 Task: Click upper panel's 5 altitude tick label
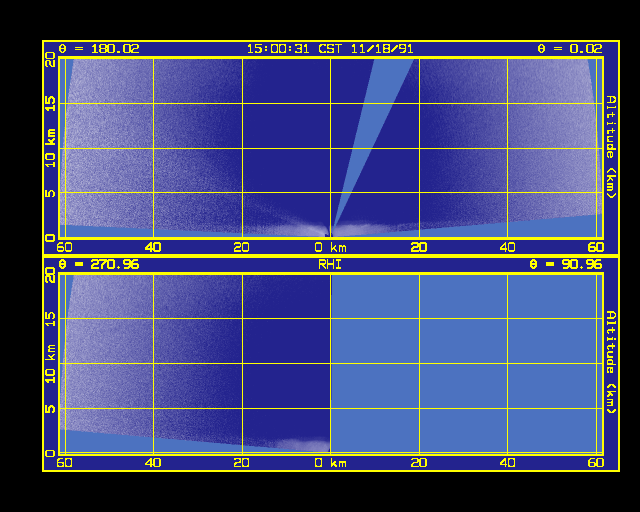tap(50, 193)
